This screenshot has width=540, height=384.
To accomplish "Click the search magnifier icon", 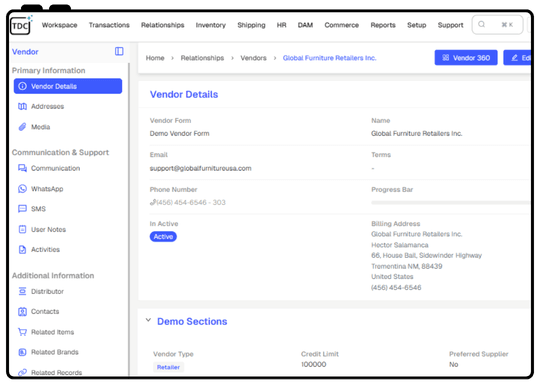I will coord(482,24).
